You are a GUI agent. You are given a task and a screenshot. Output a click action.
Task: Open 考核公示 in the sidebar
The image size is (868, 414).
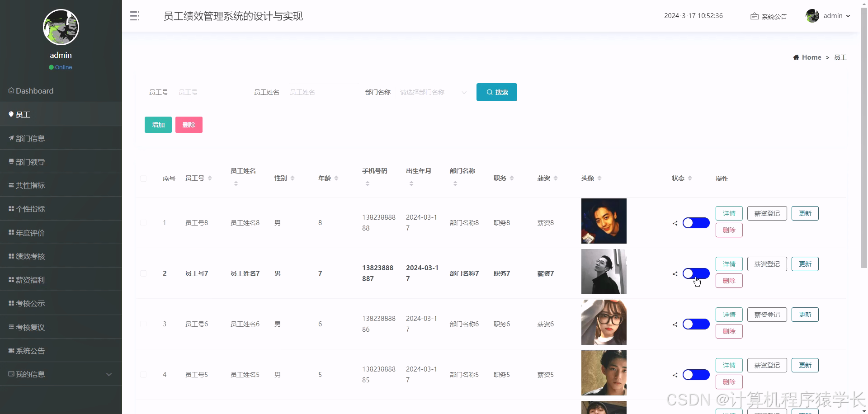click(61, 303)
